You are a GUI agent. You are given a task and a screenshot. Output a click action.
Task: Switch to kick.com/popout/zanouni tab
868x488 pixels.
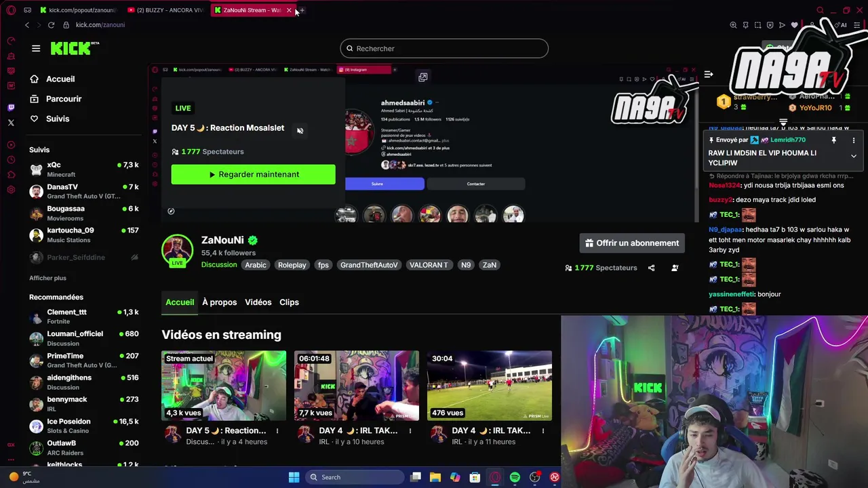pos(78,10)
